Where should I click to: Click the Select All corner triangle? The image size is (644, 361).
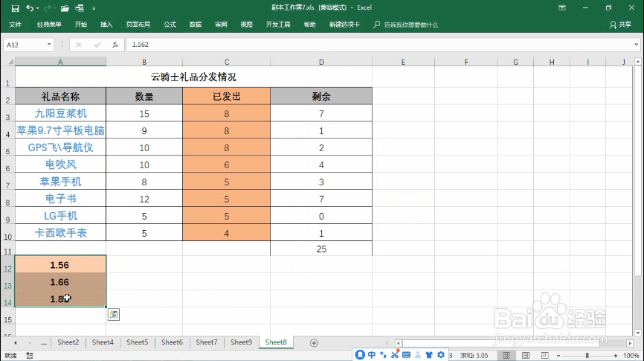[10, 62]
